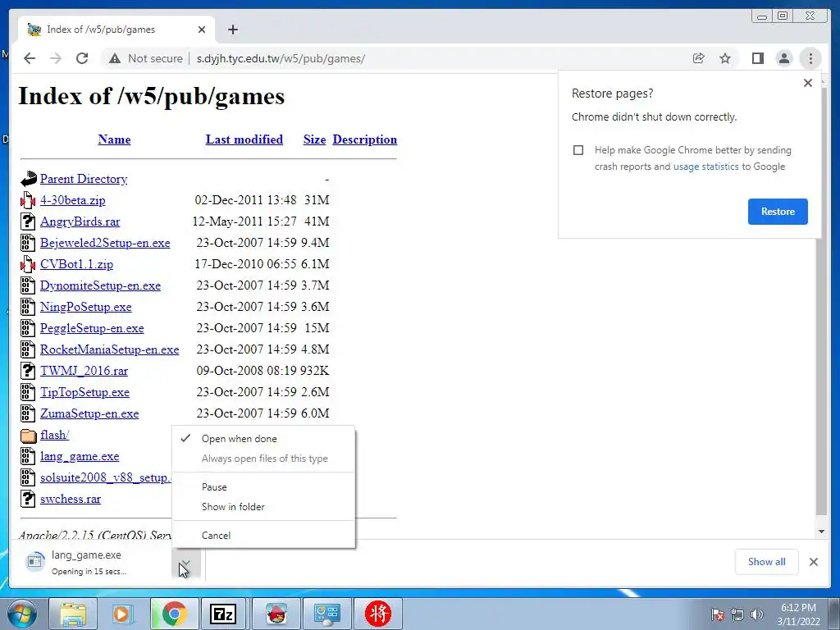The height and width of the screenshot is (630, 840).
Task: Open Windows Explorer from taskbar
Action: (73, 614)
